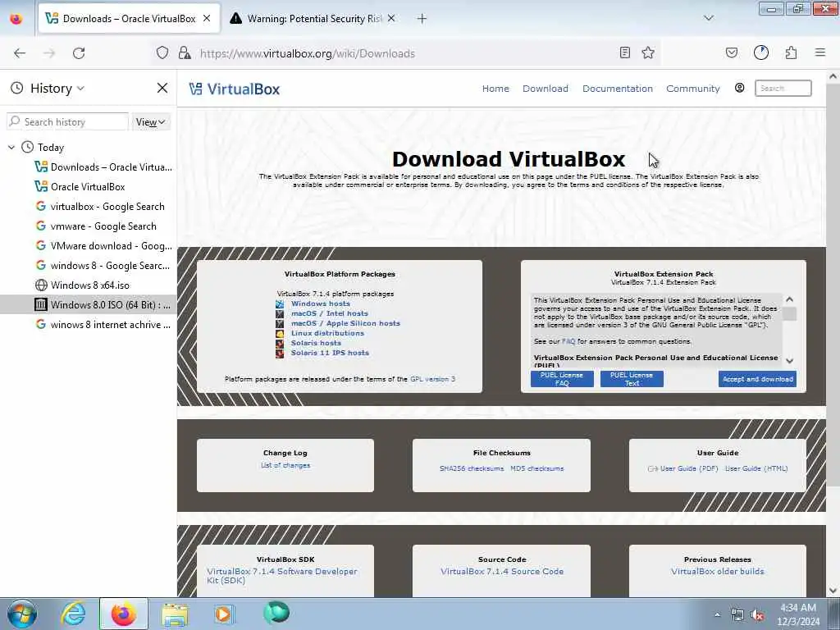Open Windows Media Player taskbar icon
The image size is (840, 630).
224,614
